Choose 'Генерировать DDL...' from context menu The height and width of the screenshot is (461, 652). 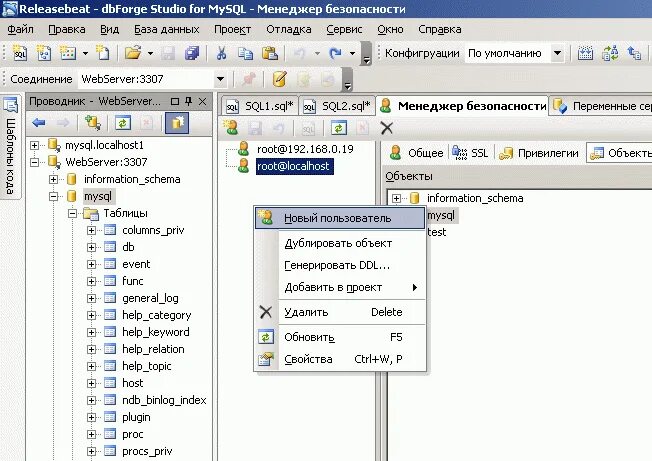340,265
